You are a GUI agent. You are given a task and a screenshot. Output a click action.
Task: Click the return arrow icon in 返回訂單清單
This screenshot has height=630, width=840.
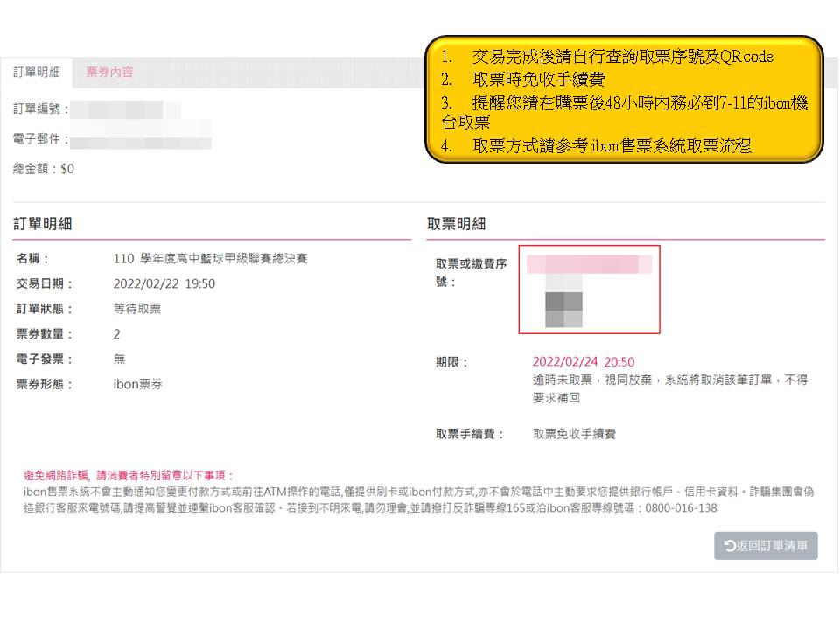coord(730,546)
